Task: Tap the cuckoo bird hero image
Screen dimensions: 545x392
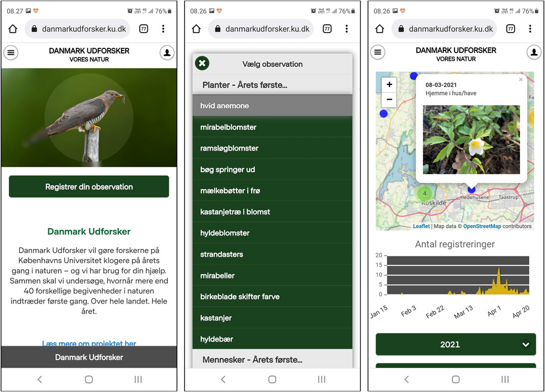Action: 89,117
